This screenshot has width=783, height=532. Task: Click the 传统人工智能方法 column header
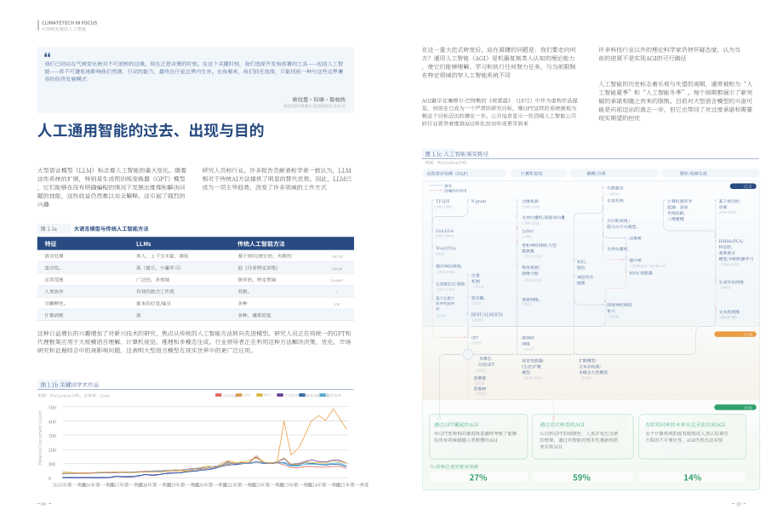tap(260, 243)
